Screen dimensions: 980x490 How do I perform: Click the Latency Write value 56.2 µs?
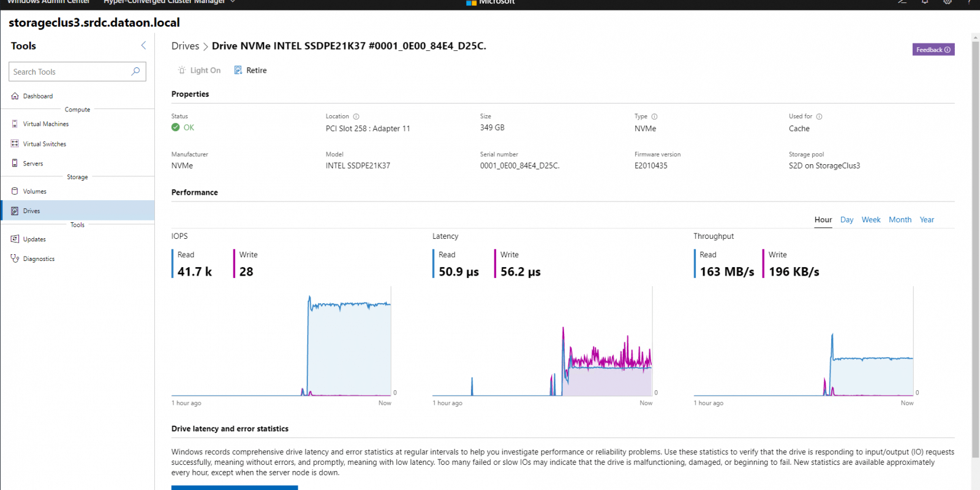[521, 271]
